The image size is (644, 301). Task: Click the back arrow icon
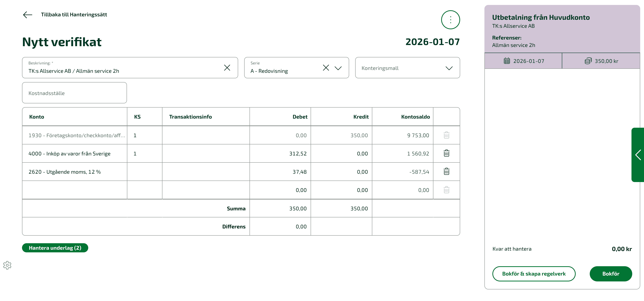28,15
